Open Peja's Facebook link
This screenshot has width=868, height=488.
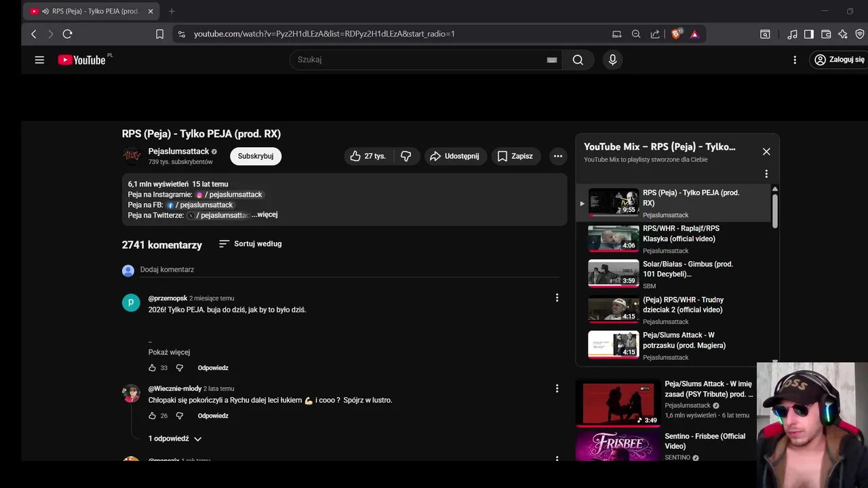pos(199,205)
